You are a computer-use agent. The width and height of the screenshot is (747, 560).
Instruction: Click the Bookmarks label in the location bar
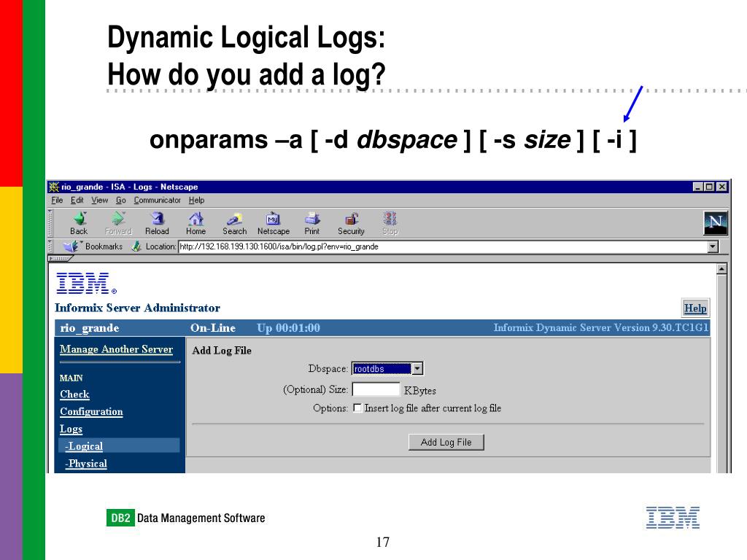coord(104,246)
